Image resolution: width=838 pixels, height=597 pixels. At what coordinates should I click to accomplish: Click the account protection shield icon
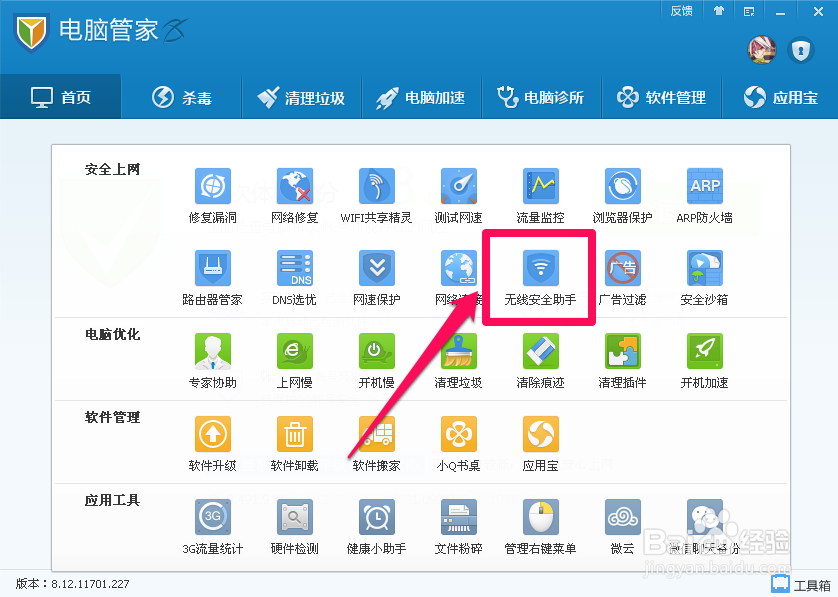click(x=800, y=50)
